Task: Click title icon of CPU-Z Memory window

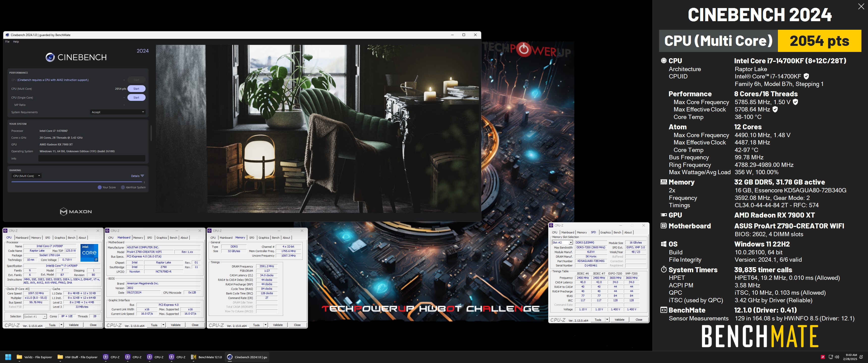Action: point(210,231)
